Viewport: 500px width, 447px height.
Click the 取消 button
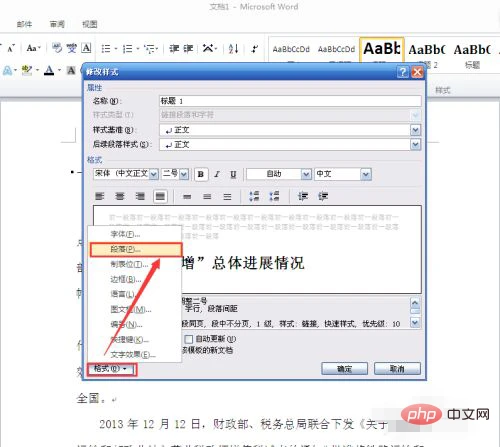click(397, 369)
